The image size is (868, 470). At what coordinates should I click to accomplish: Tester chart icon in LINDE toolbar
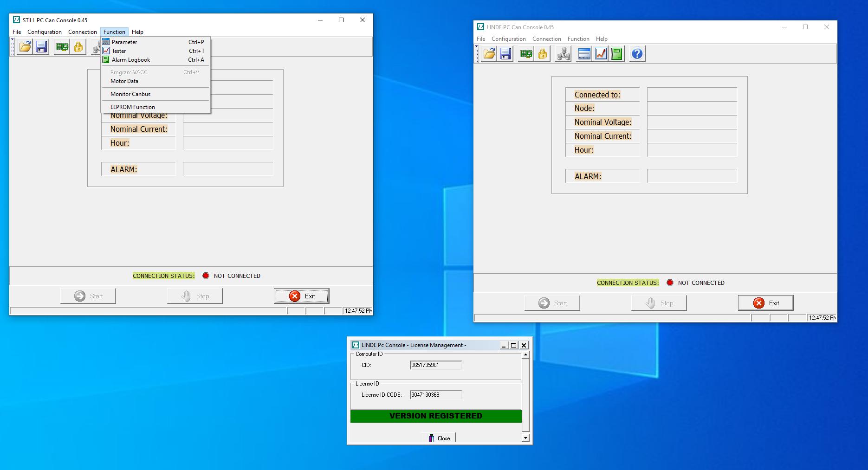[x=601, y=54]
